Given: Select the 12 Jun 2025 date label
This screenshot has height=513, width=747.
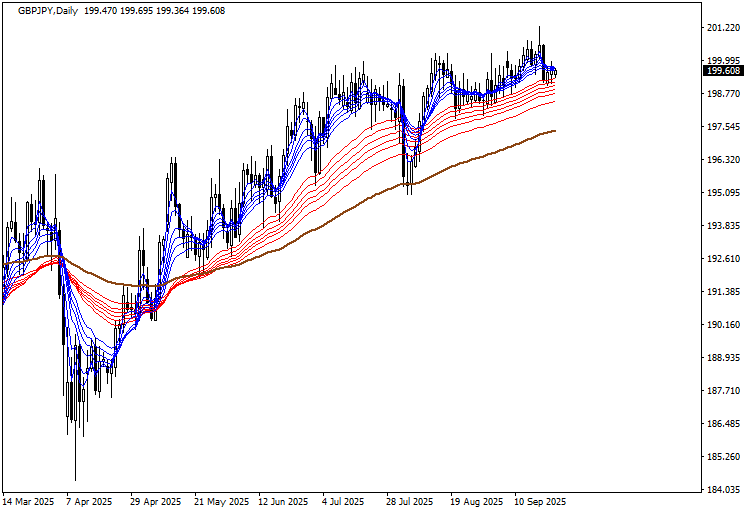Looking at the screenshot, I should pyautogui.click(x=285, y=501).
